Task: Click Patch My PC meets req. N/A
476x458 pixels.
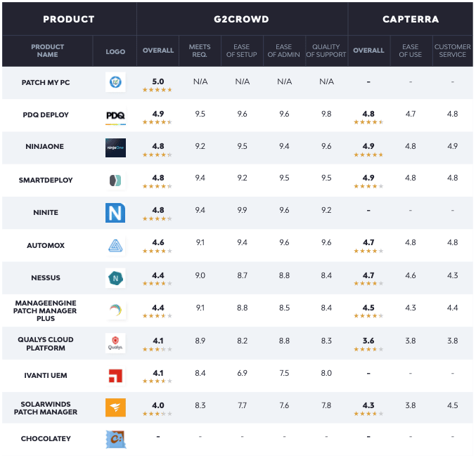Action: (x=200, y=81)
